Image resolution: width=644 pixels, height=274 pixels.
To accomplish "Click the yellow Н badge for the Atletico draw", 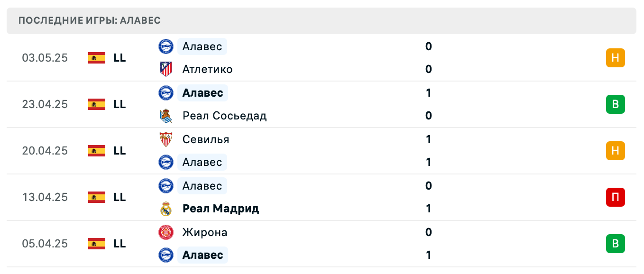I will (x=616, y=58).
